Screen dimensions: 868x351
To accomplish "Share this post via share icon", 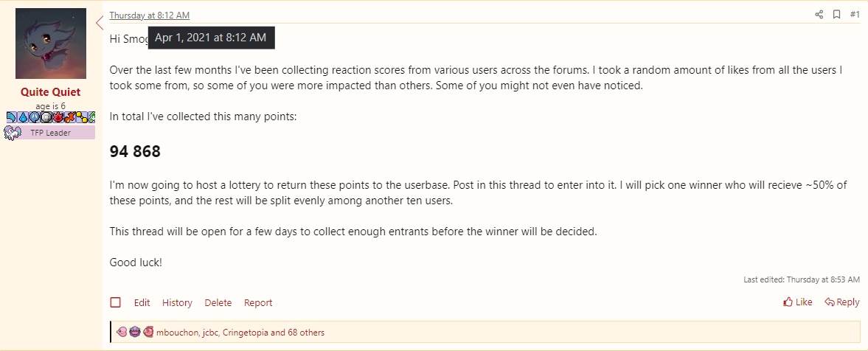I will click(x=819, y=14).
